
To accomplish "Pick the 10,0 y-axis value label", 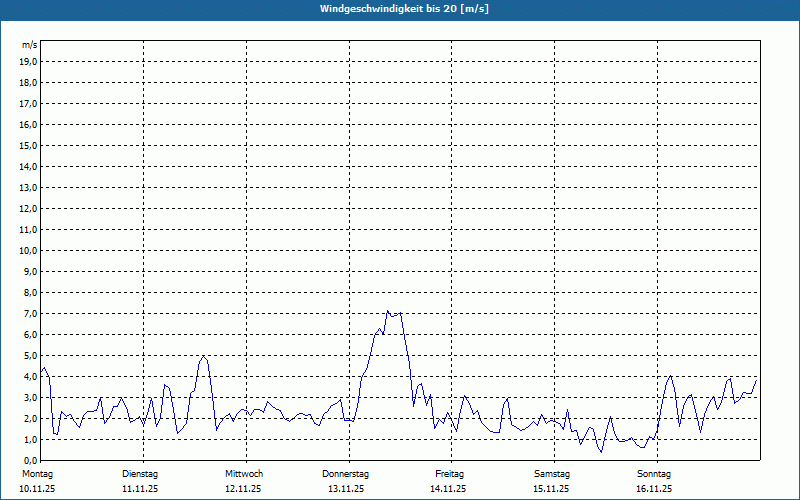I will click(28, 250).
